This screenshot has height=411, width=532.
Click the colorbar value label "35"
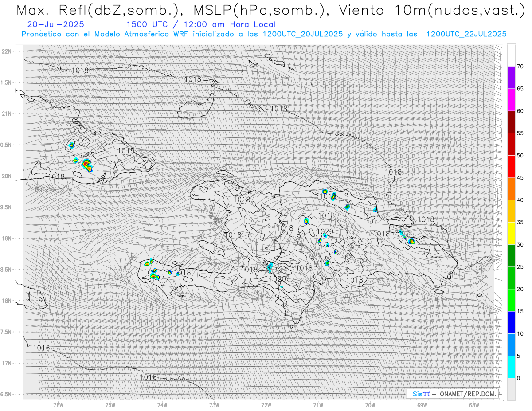(520, 222)
